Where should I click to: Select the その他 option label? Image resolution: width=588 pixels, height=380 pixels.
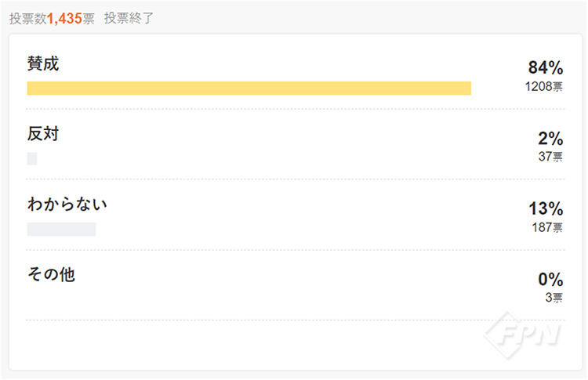(51, 274)
